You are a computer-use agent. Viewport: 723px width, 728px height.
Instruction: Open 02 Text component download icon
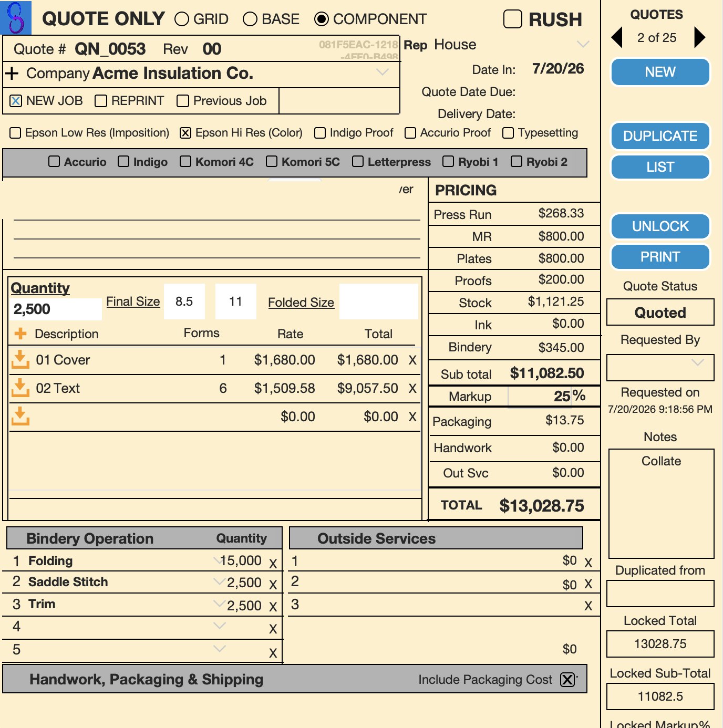click(20, 388)
